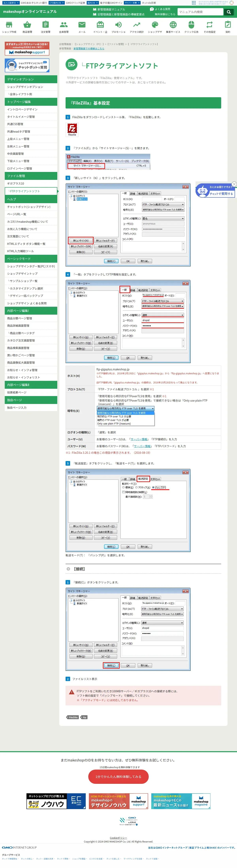Open 新管理画面マニュアル book link
Screen dimensions: 237x868
(x=109, y=9)
